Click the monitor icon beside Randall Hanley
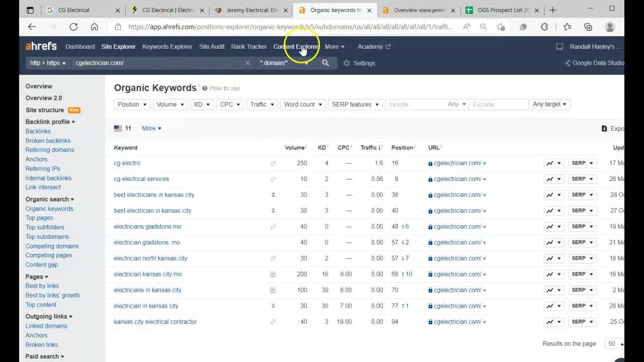Screen dimensions: 644x362 point(559,46)
